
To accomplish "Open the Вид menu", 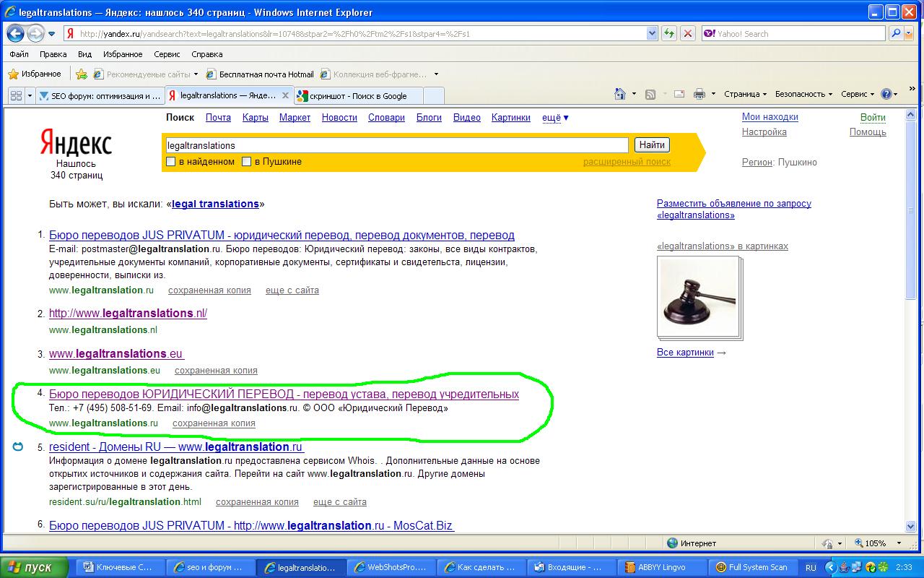I will [84, 54].
